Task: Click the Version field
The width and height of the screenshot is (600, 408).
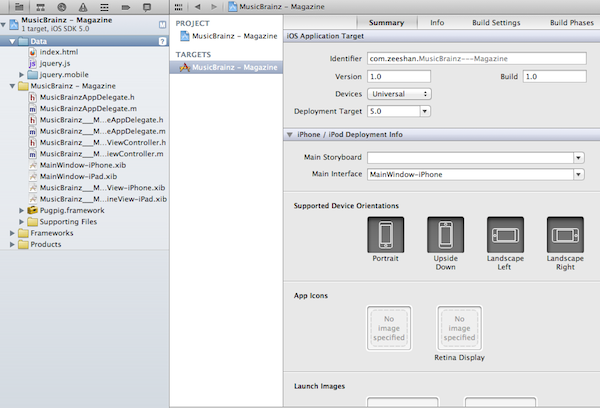Action: point(399,77)
